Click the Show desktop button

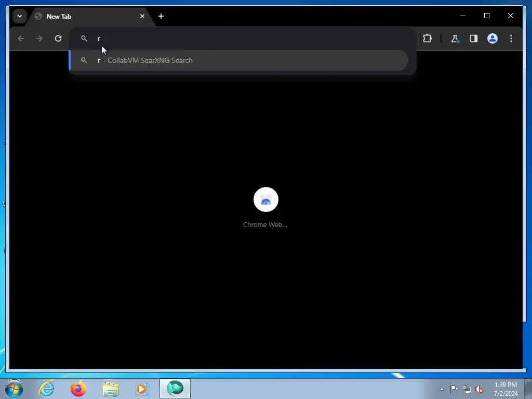click(528, 389)
